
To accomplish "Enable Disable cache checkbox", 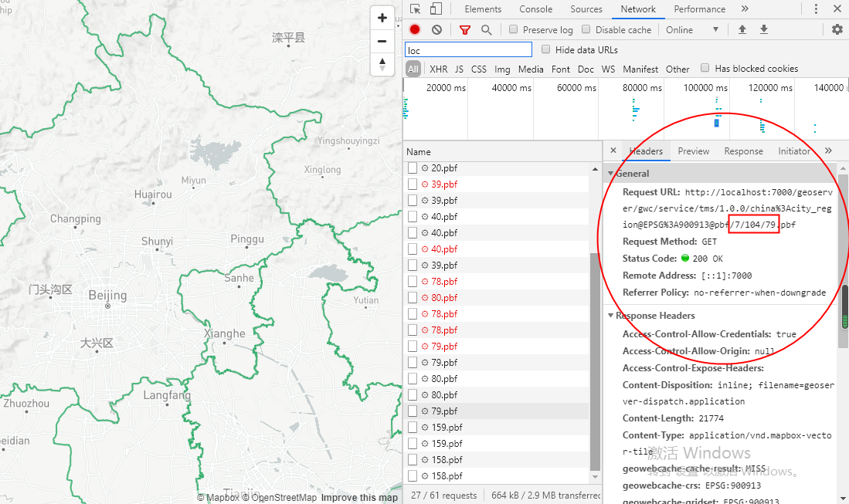I will pos(586,29).
